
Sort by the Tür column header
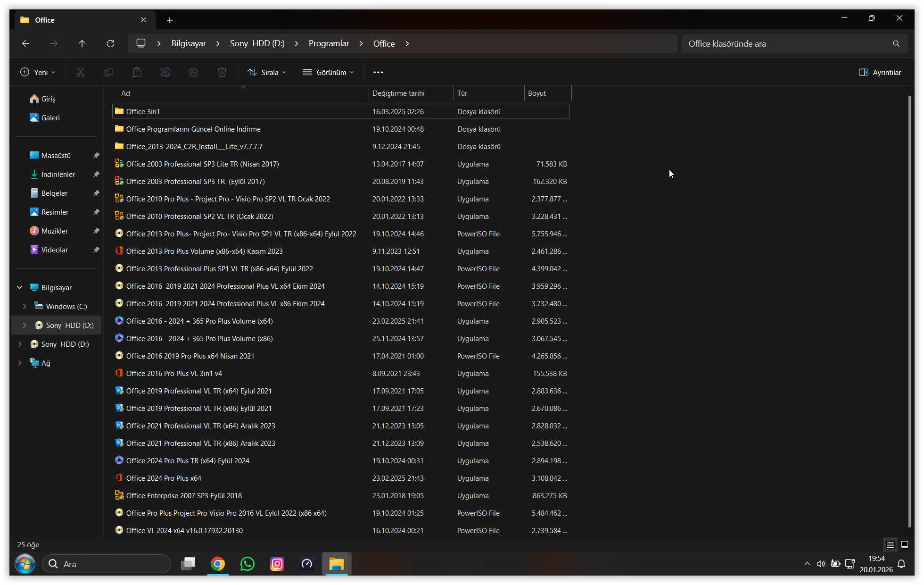[489, 93]
